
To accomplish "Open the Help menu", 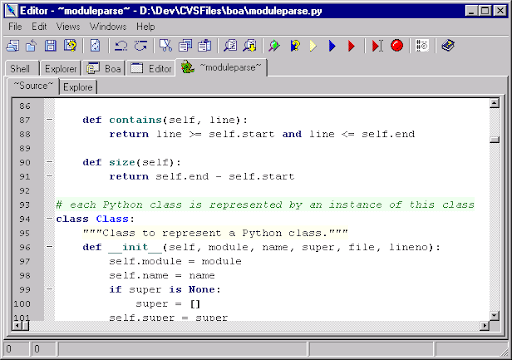I will pos(145,27).
